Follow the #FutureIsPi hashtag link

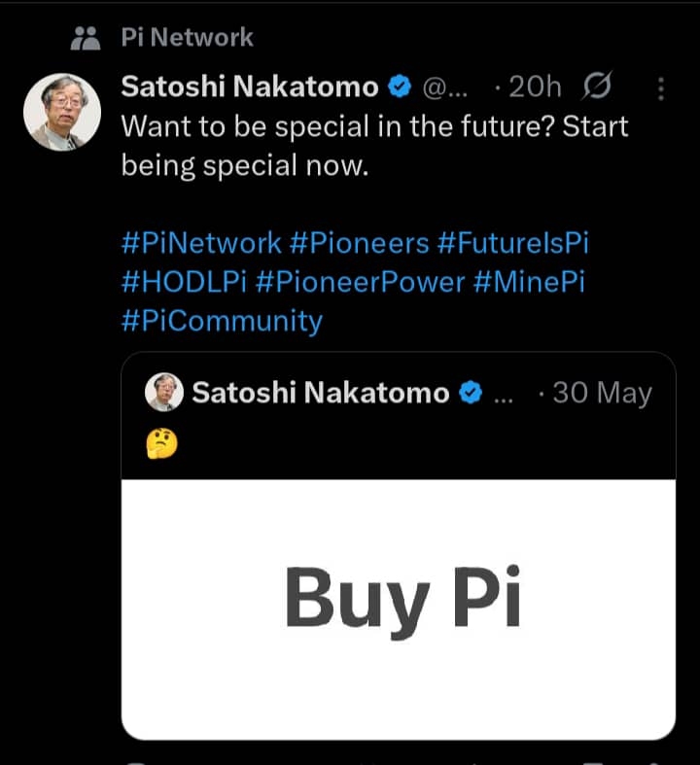pos(513,242)
